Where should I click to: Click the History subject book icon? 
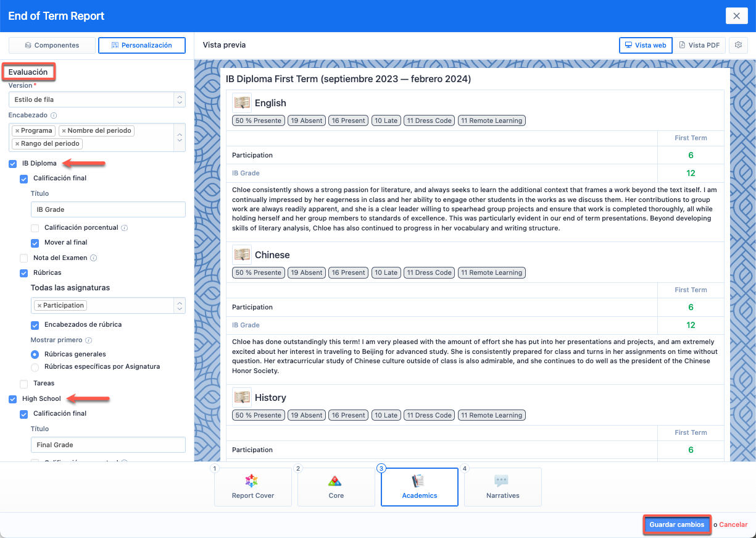point(242,397)
